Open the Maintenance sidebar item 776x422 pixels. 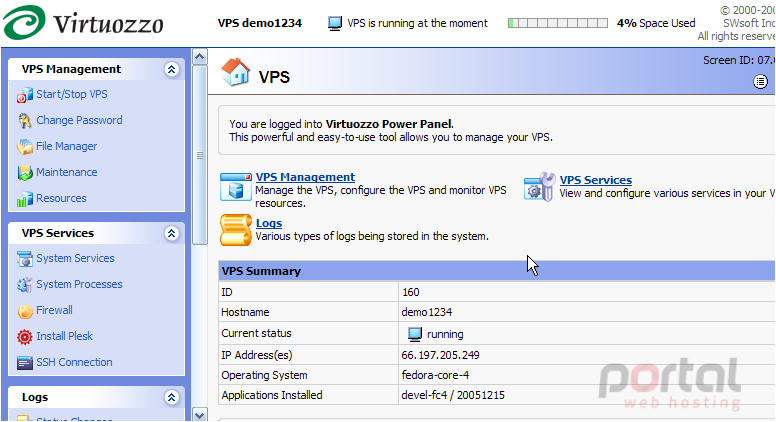click(x=66, y=172)
